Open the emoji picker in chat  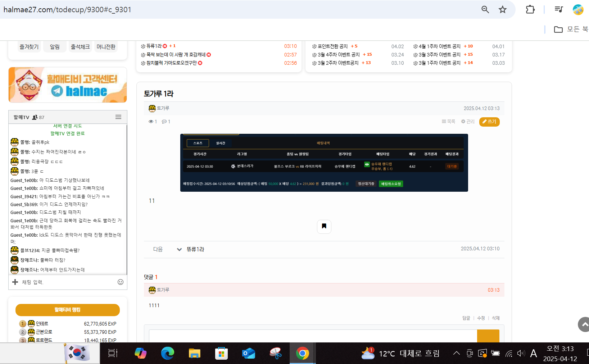click(121, 282)
